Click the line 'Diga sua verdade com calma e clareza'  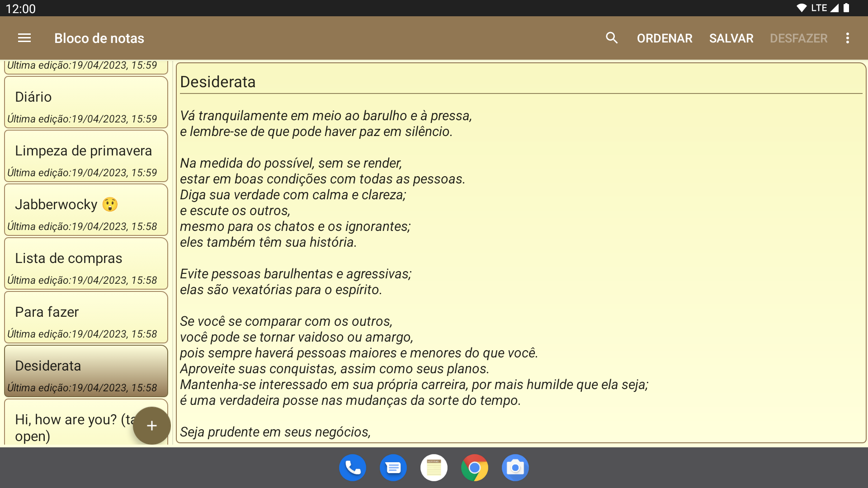pyautogui.click(x=293, y=195)
